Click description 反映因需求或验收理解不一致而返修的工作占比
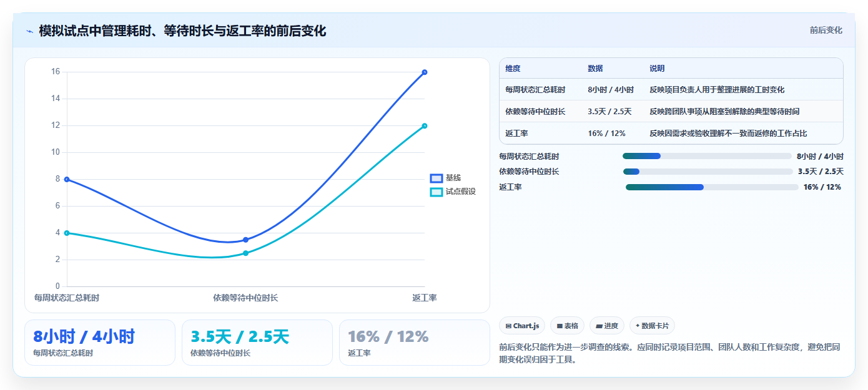The image size is (868, 390). click(x=728, y=134)
